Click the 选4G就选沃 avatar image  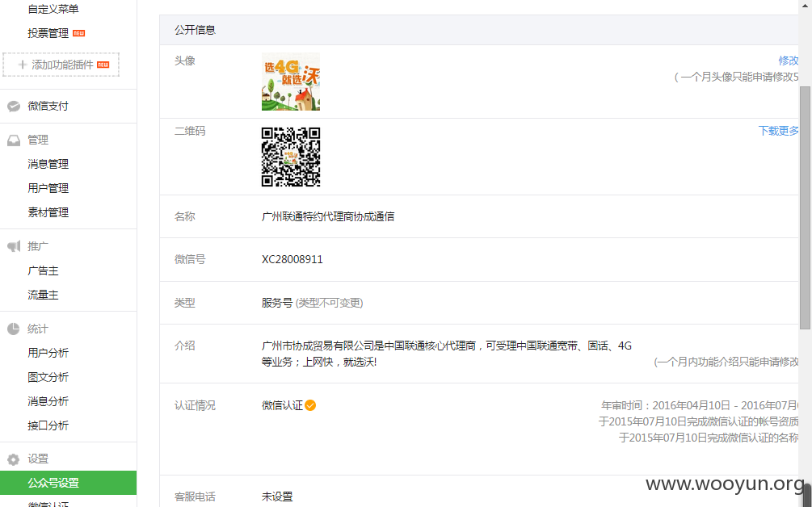[291, 82]
